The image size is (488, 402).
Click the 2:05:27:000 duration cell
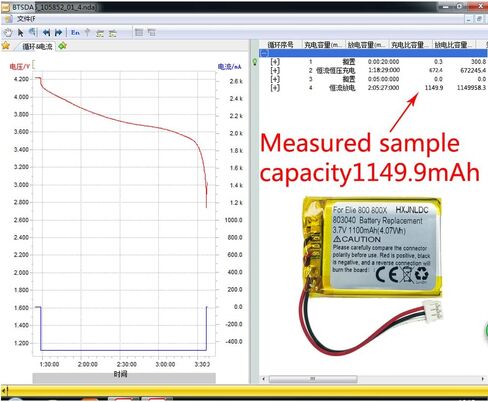point(383,88)
